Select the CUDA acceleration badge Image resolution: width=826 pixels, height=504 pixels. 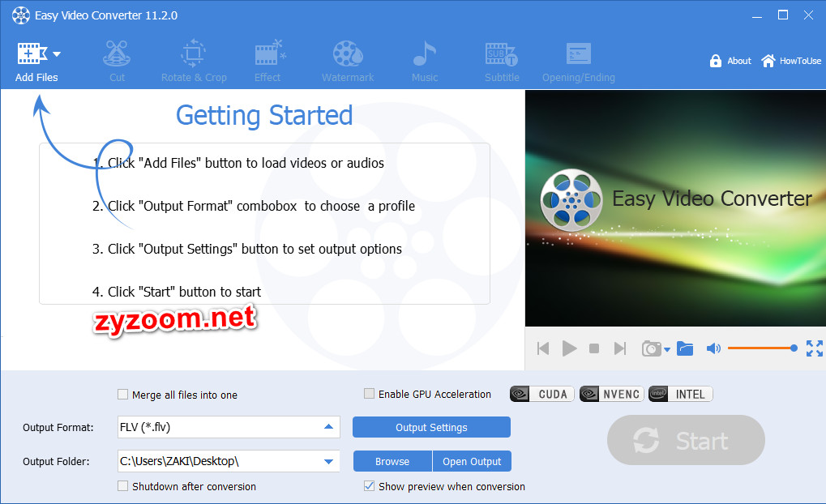[541, 394]
